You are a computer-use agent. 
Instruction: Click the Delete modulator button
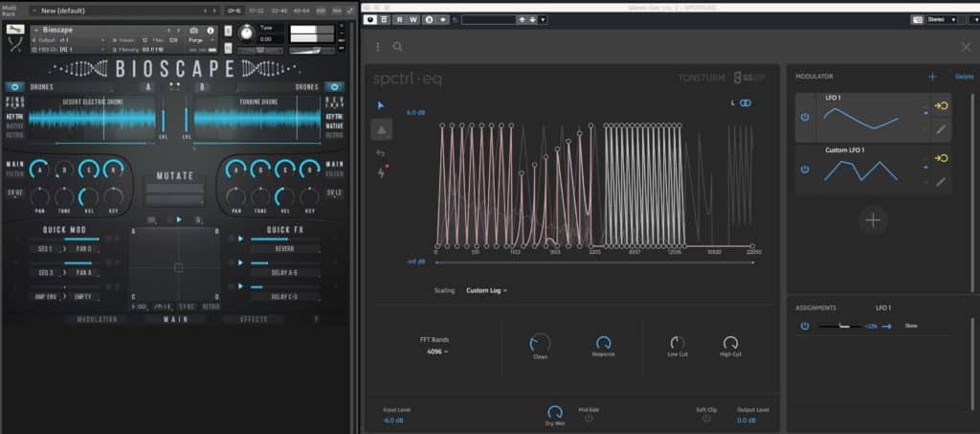click(x=965, y=77)
